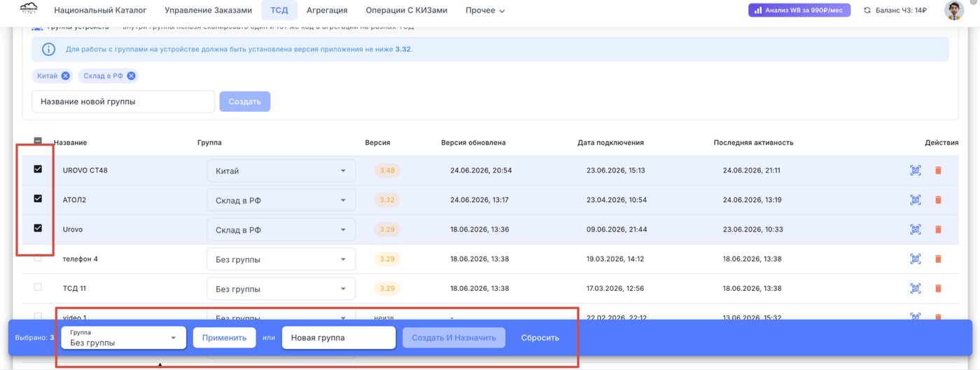
Task: Uncheck the АТОЛ2 row checkbox
Action: click(38, 199)
